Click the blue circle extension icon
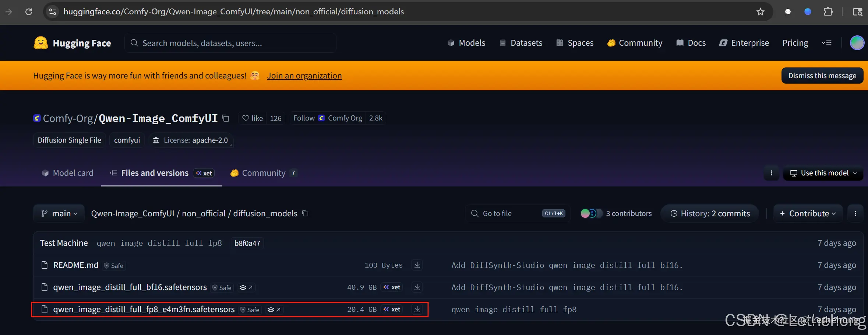This screenshot has height=335, width=868. click(808, 12)
